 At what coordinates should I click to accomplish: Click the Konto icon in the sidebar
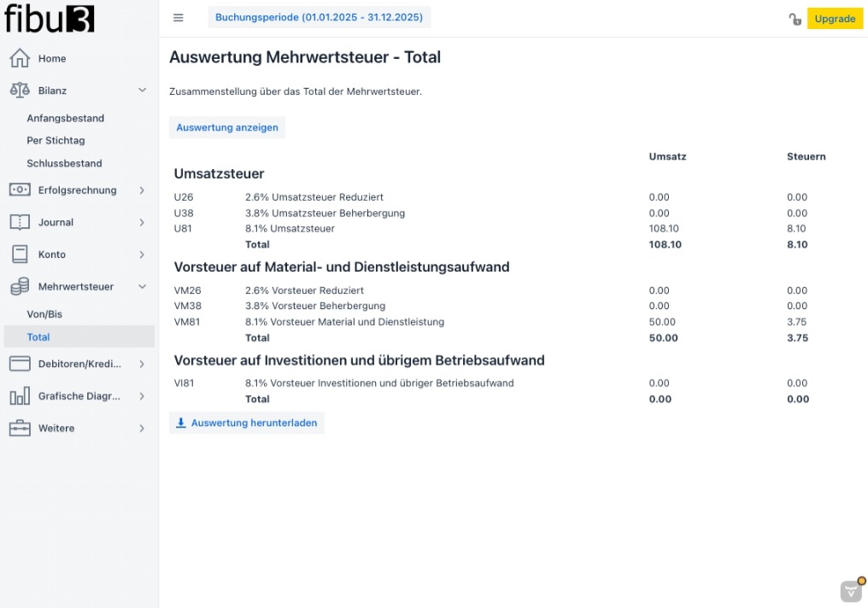19,254
